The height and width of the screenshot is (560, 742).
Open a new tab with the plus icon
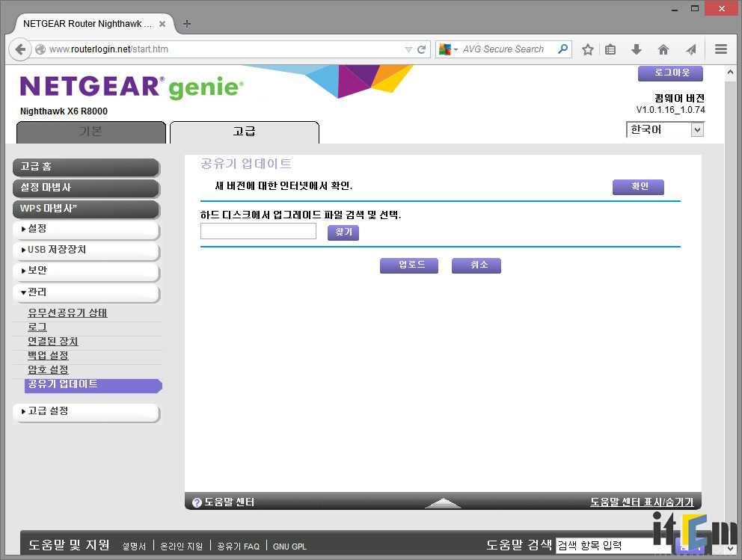coord(187,24)
